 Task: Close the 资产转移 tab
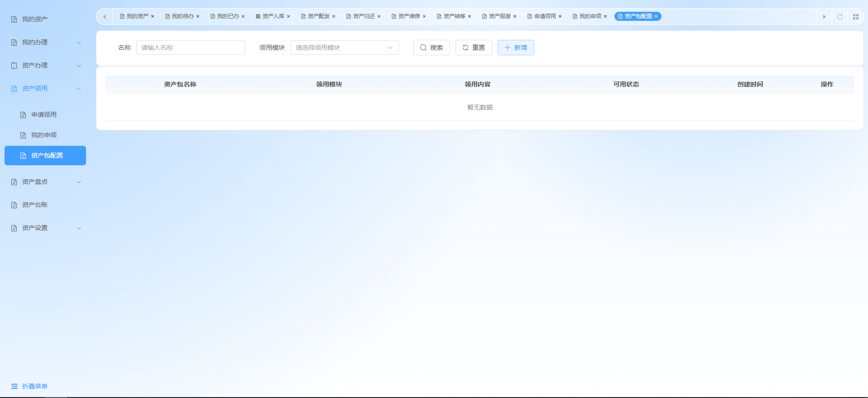[470, 17]
